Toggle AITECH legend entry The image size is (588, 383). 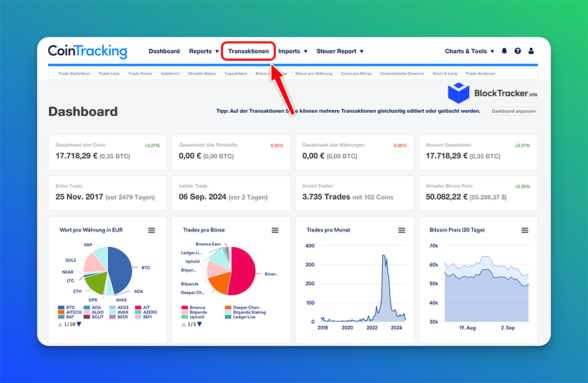point(70,312)
